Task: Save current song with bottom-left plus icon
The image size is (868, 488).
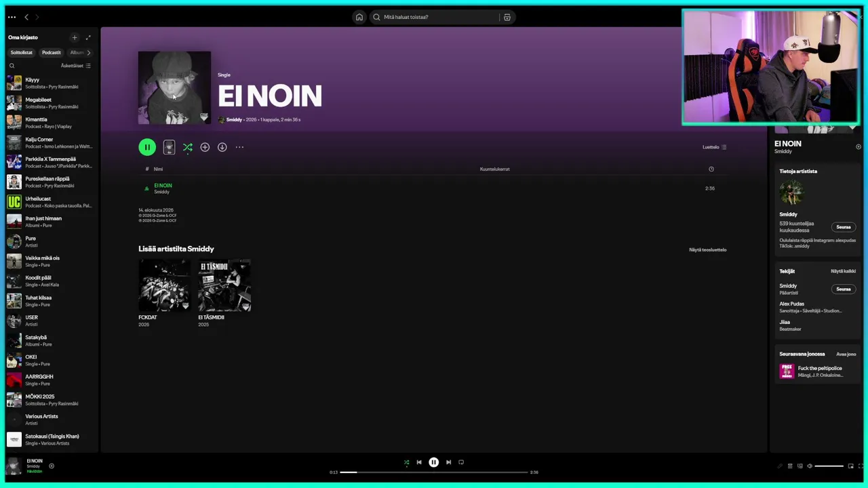Action: click(x=52, y=466)
